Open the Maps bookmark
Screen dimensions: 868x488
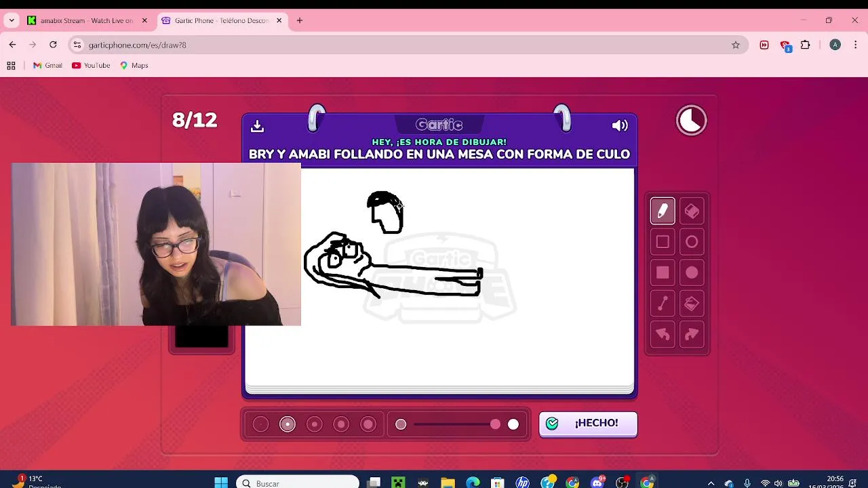[134, 66]
